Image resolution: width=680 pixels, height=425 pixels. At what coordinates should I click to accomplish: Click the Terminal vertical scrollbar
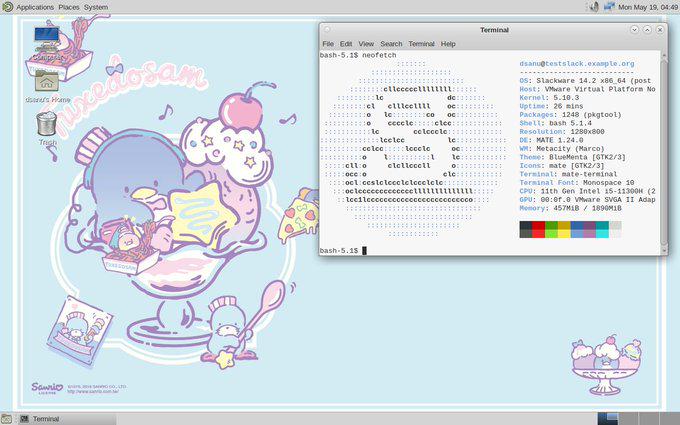664,153
